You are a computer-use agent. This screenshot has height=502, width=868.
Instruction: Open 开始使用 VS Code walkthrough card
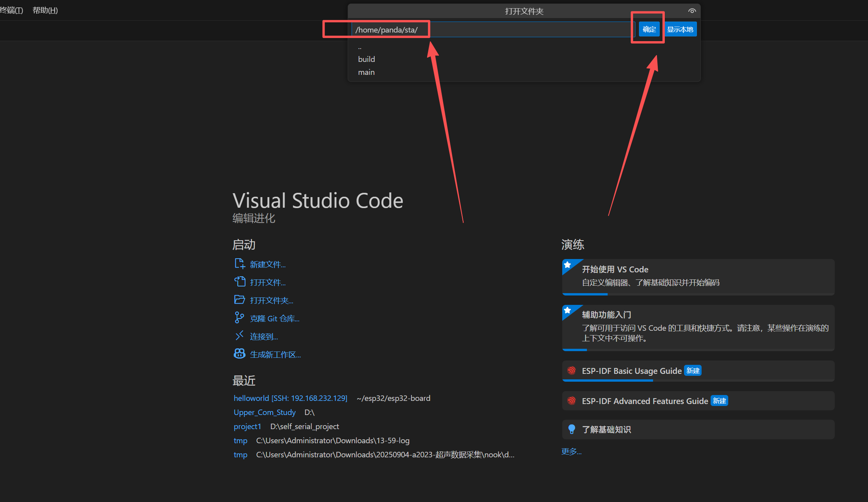pyautogui.click(x=698, y=276)
